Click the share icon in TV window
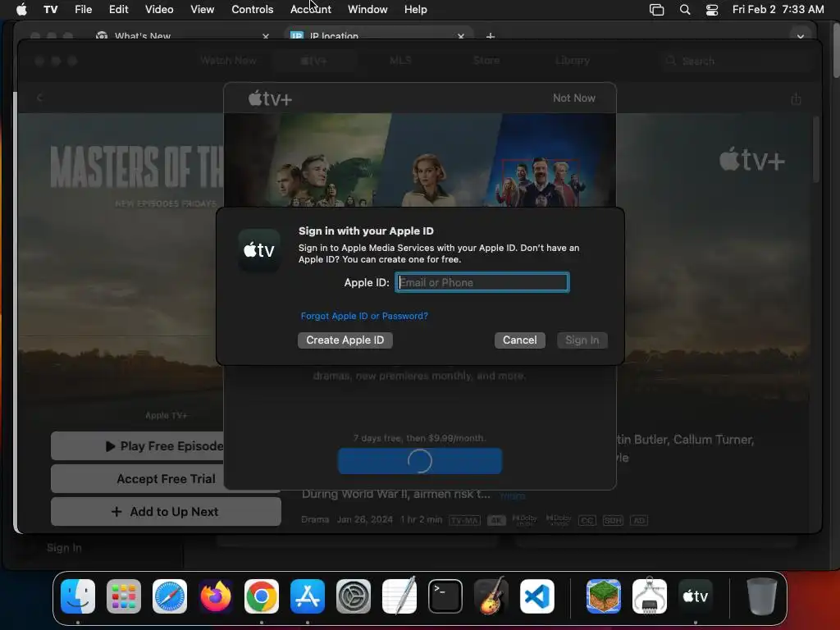840x630 pixels. click(796, 98)
